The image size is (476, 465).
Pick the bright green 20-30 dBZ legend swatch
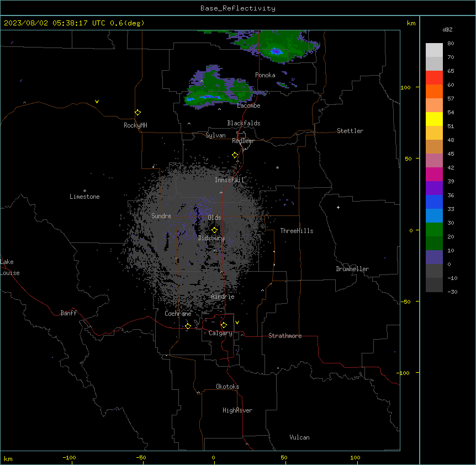(x=434, y=230)
